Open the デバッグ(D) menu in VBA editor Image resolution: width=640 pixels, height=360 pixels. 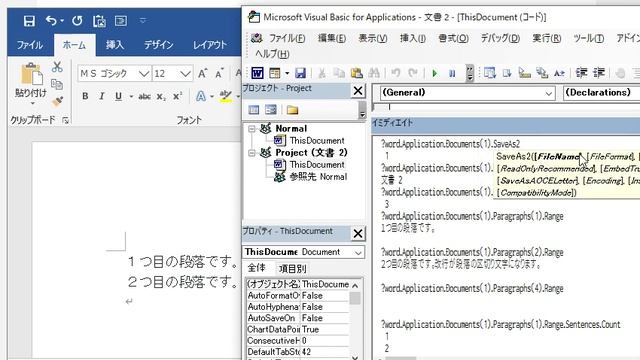point(500,38)
